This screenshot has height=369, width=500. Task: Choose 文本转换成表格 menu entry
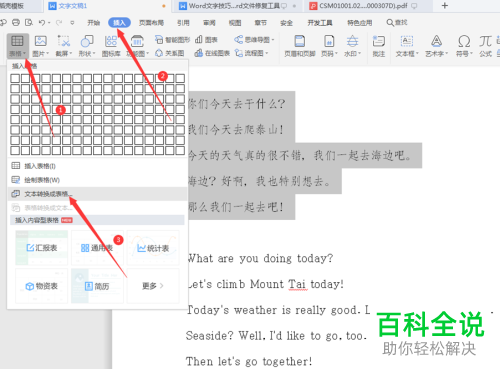(x=97, y=194)
